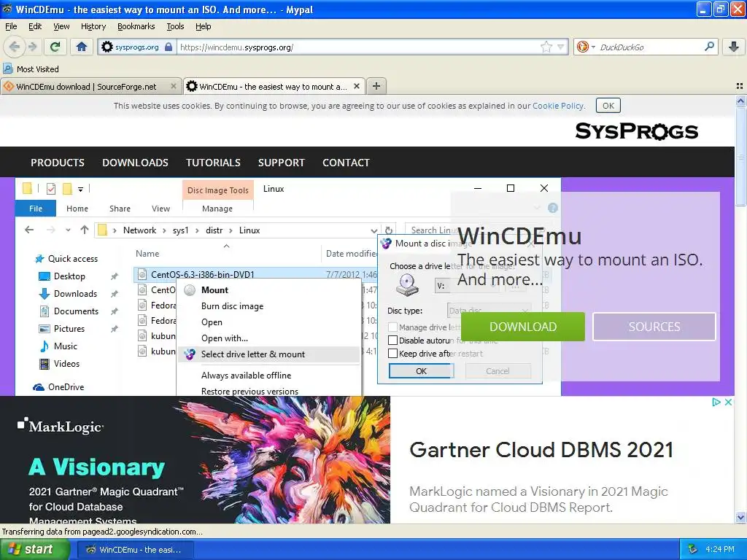Switch to the WinCDEmu SourceForge download tab
This screenshot has height=560, width=747.
click(86, 87)
